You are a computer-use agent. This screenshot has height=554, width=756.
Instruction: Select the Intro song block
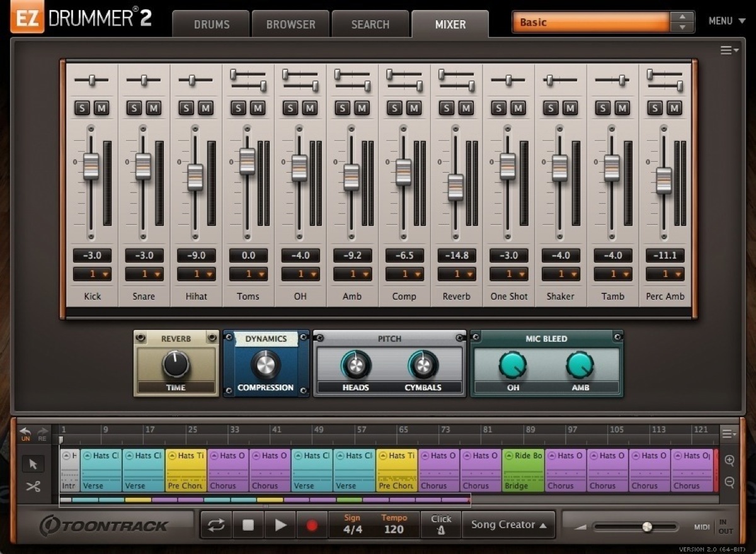pyautogui.click(x=70, y=470)
